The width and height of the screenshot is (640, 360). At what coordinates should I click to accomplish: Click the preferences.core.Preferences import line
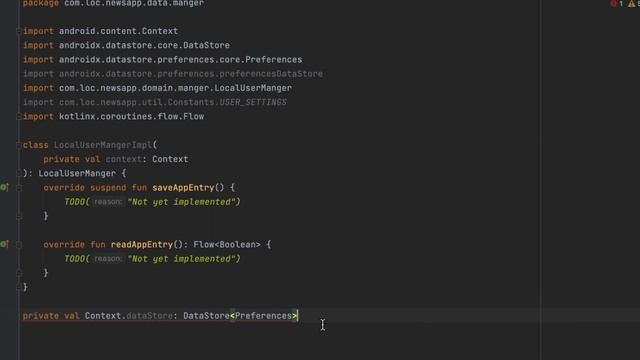point(180,60)
